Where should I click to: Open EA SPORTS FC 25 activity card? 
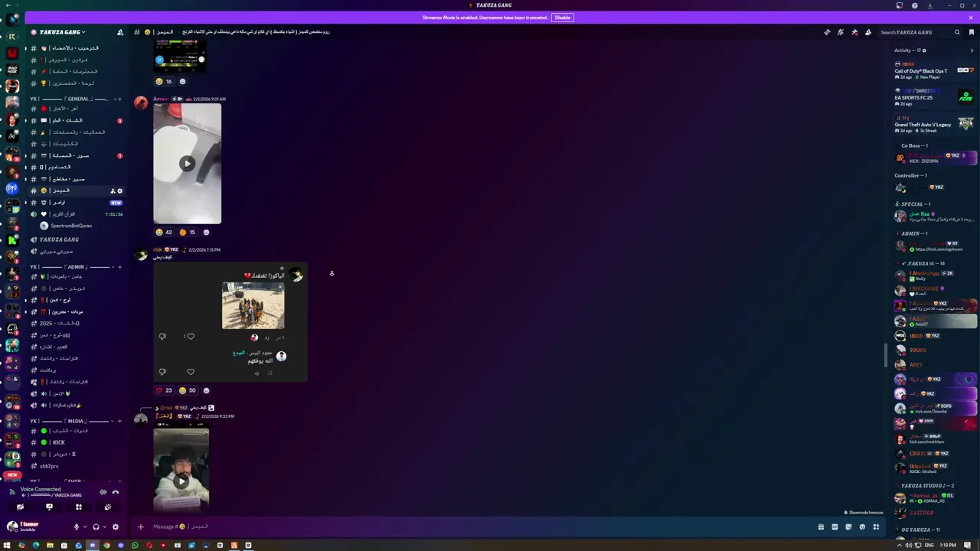tap(934, 97)
